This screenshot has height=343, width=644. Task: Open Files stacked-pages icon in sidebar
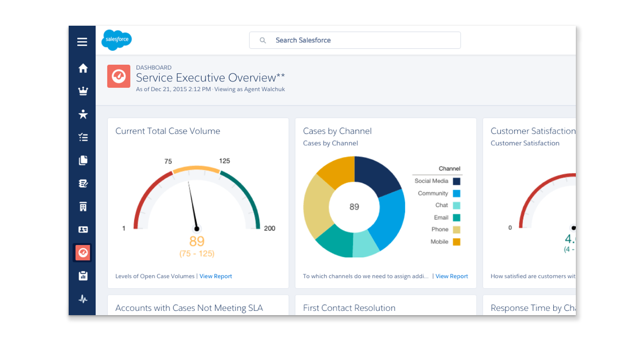coord(83,160)
